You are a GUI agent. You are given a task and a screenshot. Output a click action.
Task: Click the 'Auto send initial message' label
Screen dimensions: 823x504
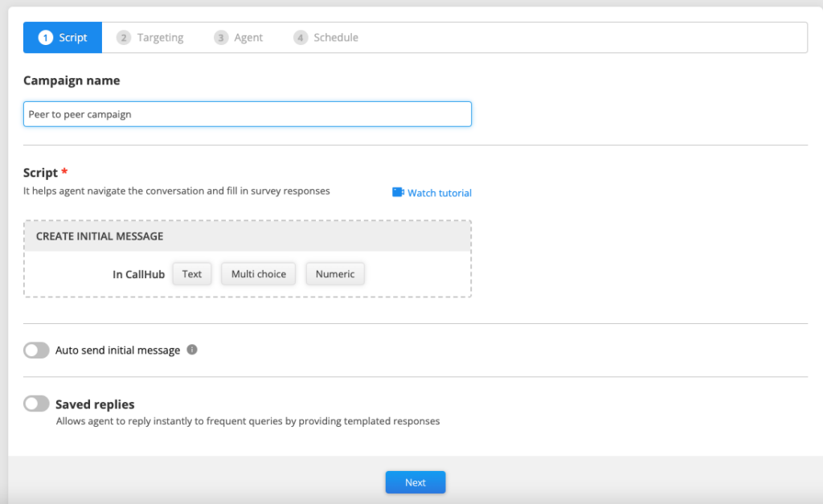pyautogui.click(x=117, y=350)
